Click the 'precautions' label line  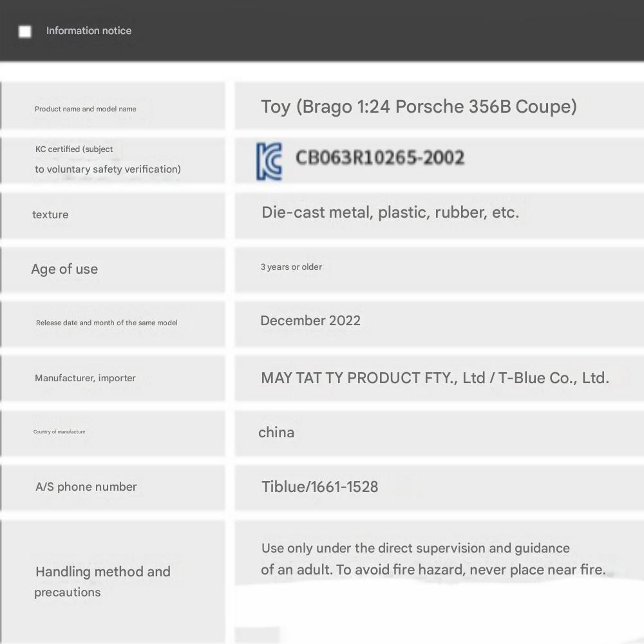point(68,592)
